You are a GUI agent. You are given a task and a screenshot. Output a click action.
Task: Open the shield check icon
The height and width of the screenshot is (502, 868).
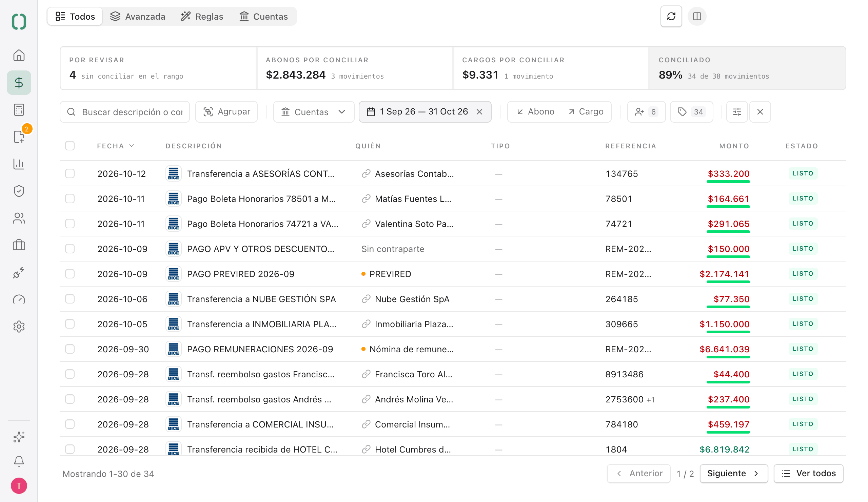point(19,191)
